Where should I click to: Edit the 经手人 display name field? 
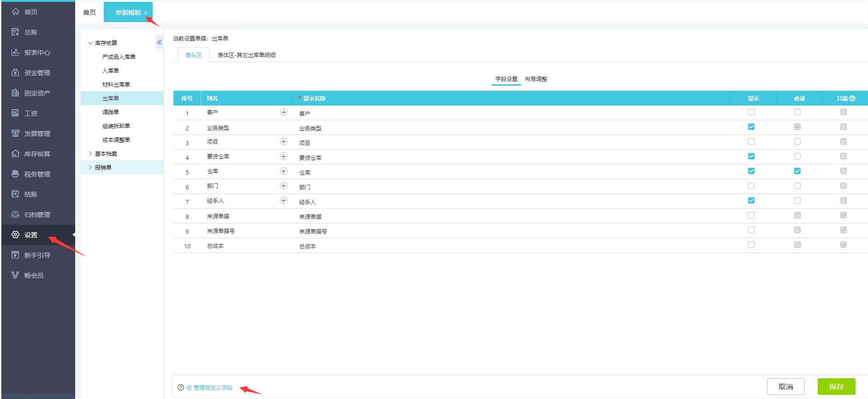pyautogui.click(x=511, y=201)
